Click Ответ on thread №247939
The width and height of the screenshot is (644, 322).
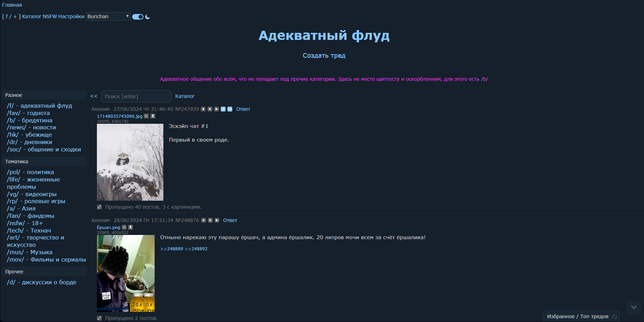point(243,109)
